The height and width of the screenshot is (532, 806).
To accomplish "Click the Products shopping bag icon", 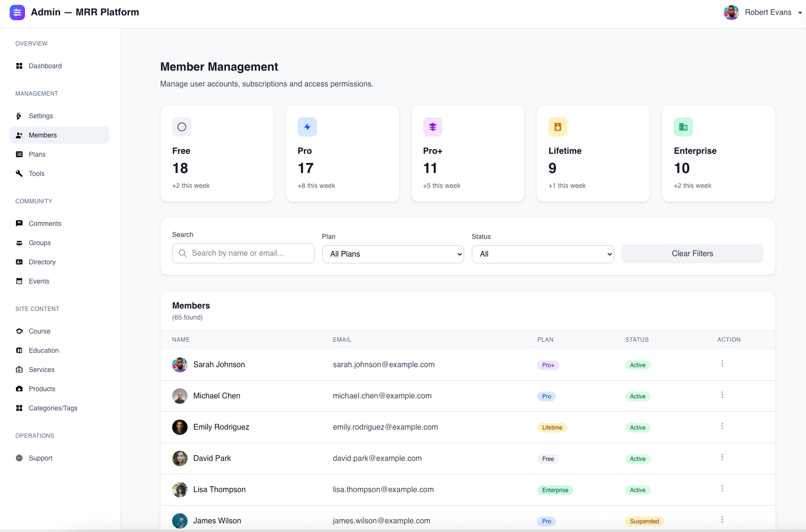I will tap(19, 389).
